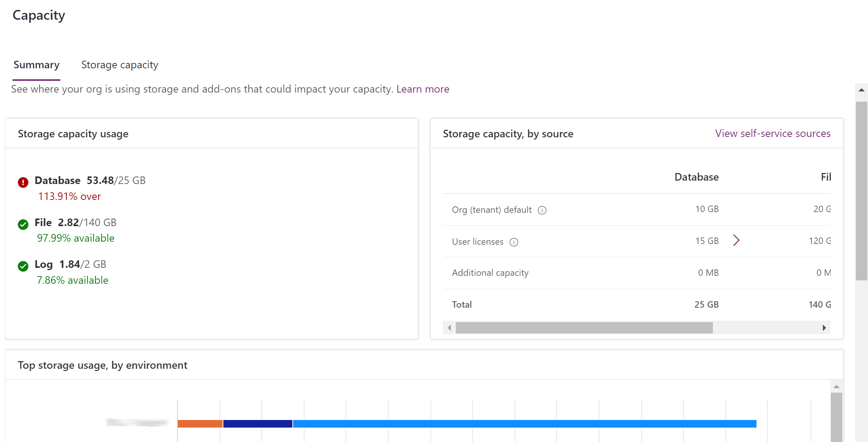Screen dimensions: 868x442
Task: Select the '113.91% over' text
Action: pyautogui.click(x=69, y=197)
